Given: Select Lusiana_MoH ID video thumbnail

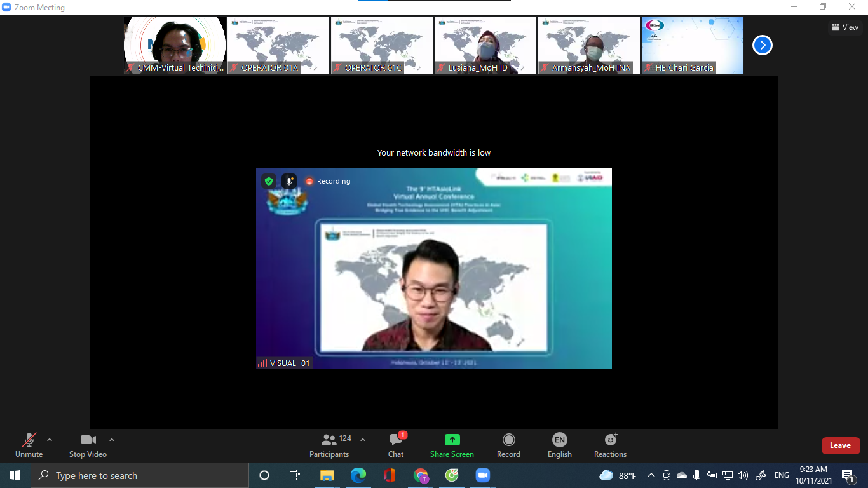Looking at the screenshot, I should tap(485, 45).
